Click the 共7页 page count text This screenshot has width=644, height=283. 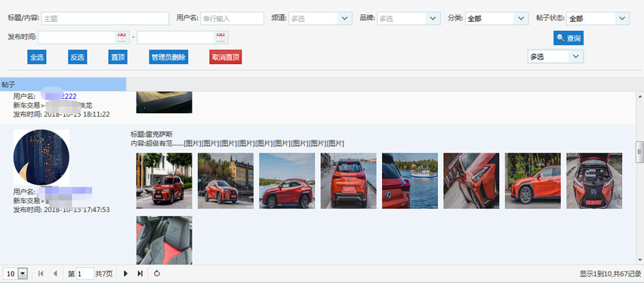tap(104, 273)
